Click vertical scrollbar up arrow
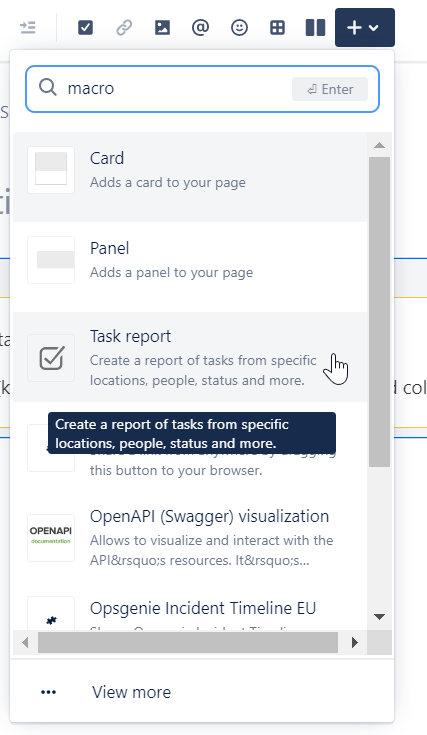This screenshot has width=427, height=735. pyautogui.click(x=380, y=145)
